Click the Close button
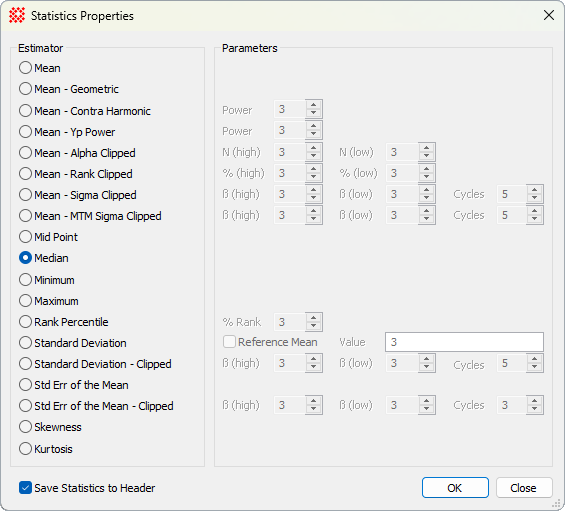The width and height of the screenshot is (565, 511). [524, 488]
